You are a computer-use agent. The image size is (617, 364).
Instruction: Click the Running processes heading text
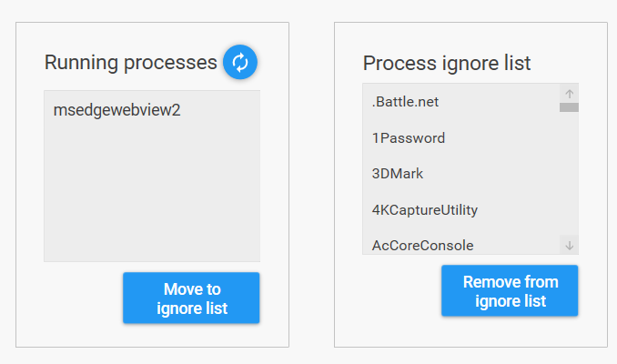131,63
